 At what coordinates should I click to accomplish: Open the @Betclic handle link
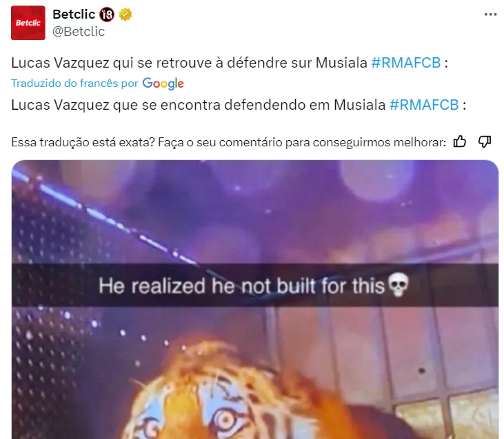(79, 32)
